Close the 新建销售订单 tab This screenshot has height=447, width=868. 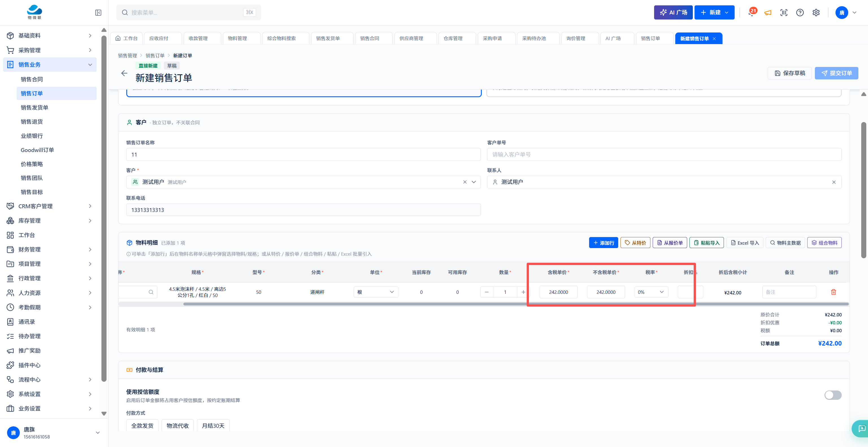(x=714, y=39)
